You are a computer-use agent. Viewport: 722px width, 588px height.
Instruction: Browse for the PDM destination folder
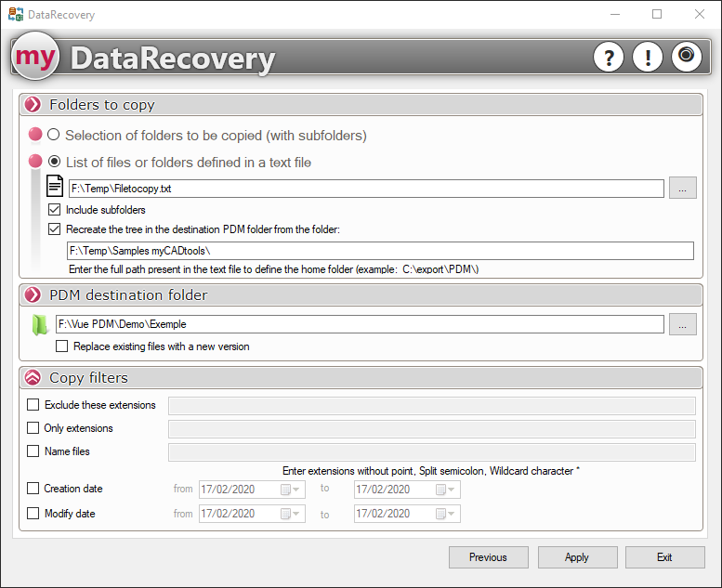click(682, 324)
